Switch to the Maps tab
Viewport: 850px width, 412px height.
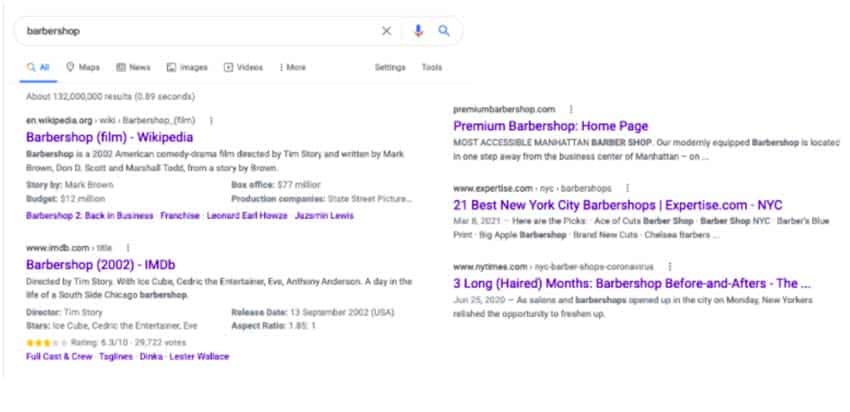[x=83, y=67]
